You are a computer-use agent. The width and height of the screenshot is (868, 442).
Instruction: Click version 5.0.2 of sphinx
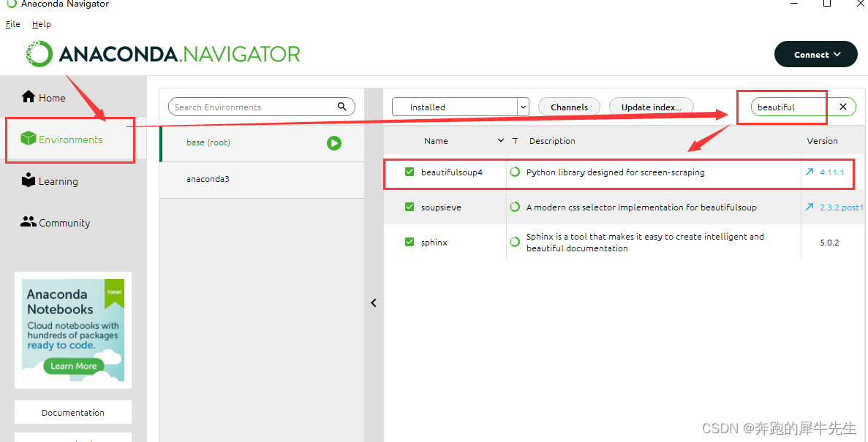829,243
